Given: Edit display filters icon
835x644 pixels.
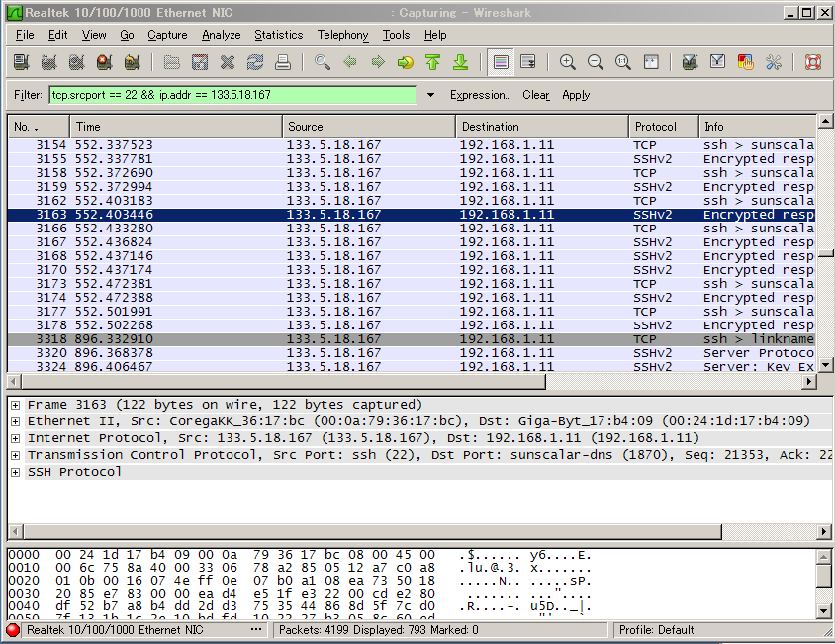Looking at the screenshot, I should tap(718, 62).
